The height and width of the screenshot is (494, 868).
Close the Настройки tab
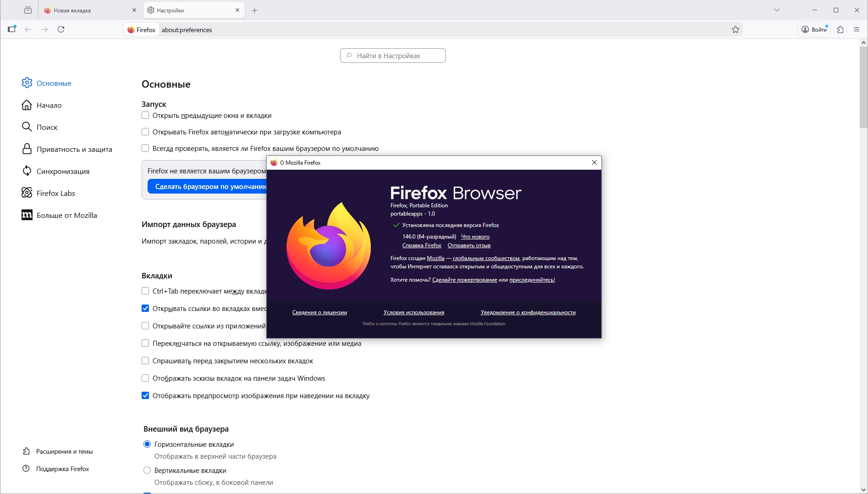click(237, 10)
